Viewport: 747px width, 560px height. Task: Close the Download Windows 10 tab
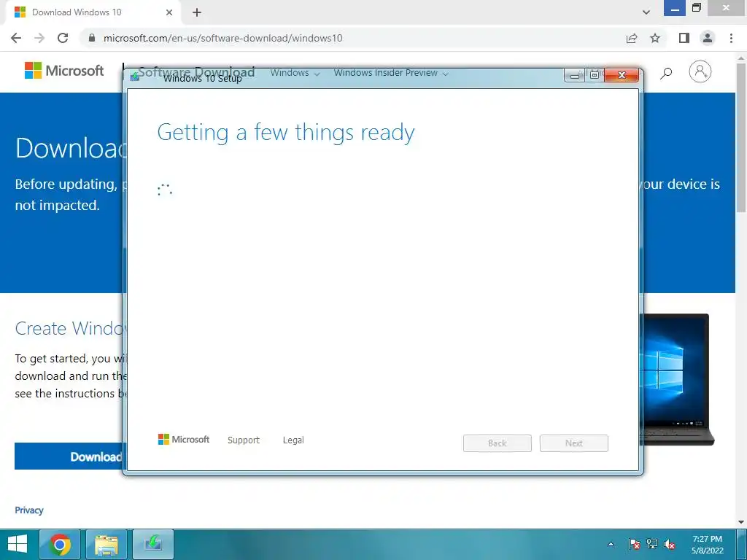coord(169,12)
